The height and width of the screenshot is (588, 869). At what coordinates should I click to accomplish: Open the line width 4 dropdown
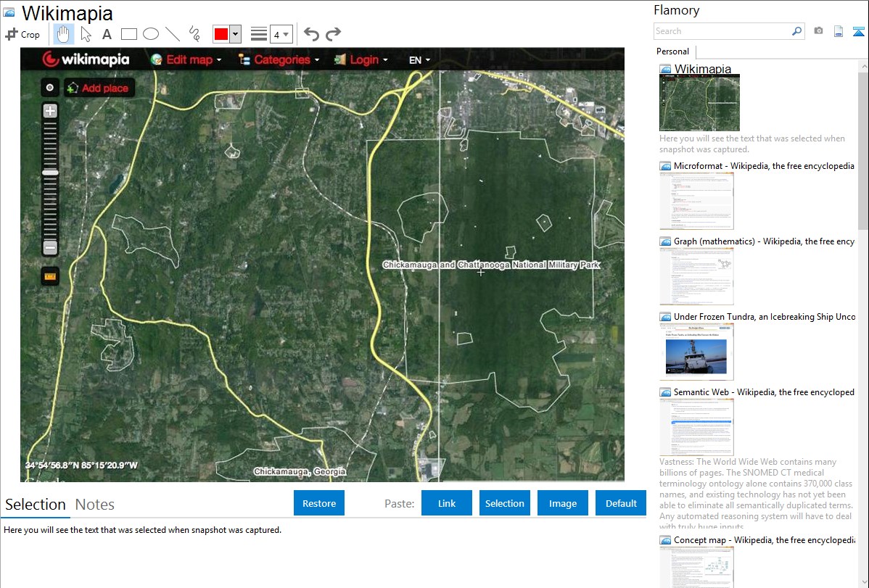281,34
